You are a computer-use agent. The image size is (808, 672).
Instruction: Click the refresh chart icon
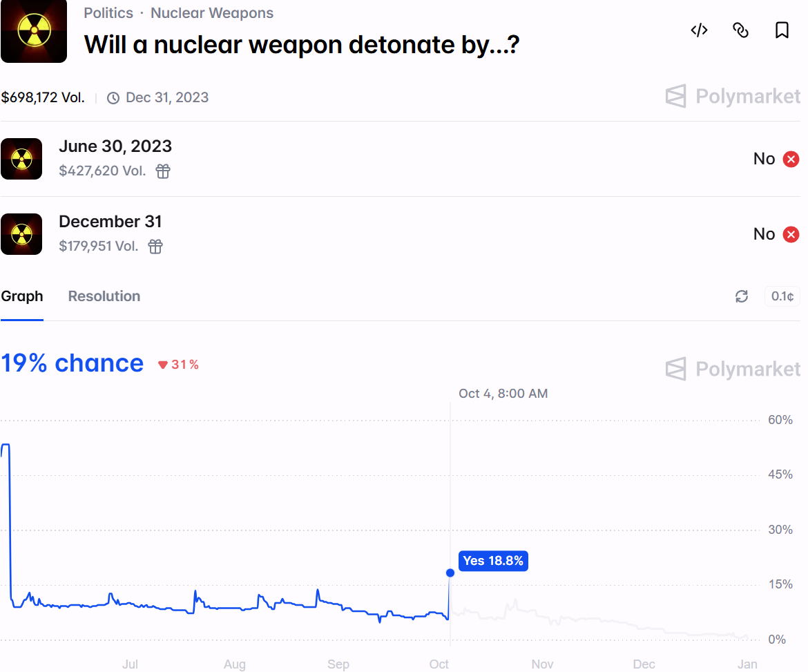(741, 296)
